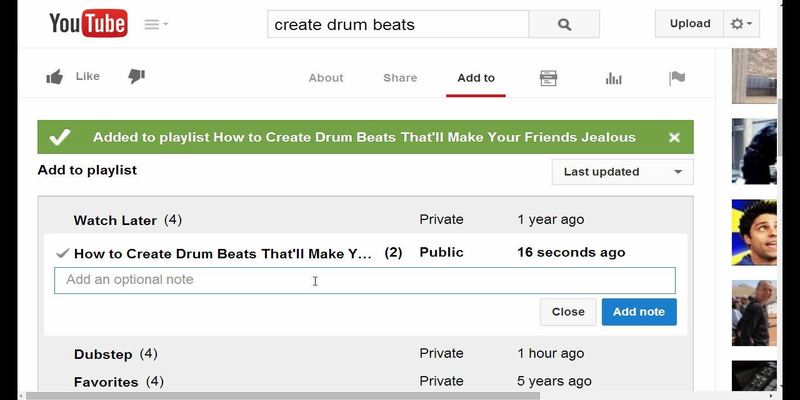Switch to the About tab

click(326, 78)
